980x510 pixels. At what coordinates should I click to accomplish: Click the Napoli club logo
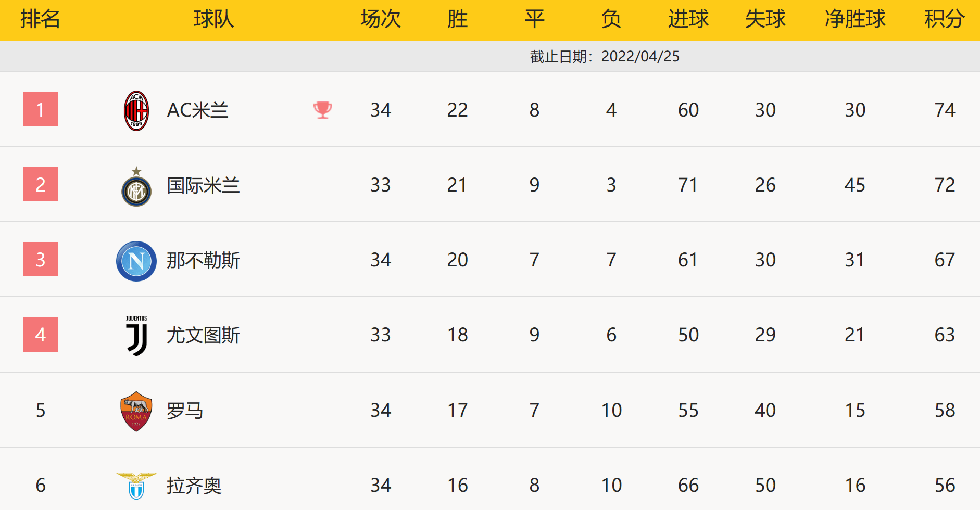[x=136, y=261]
